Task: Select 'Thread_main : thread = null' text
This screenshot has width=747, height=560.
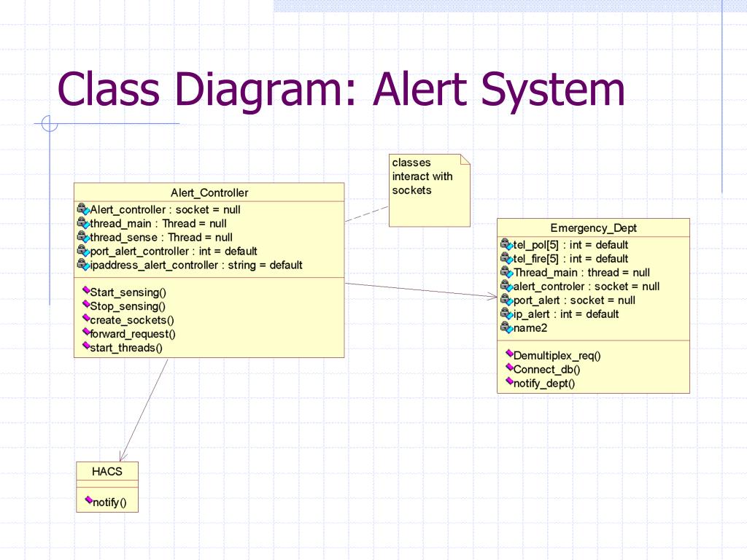Action: coord(581,273)
